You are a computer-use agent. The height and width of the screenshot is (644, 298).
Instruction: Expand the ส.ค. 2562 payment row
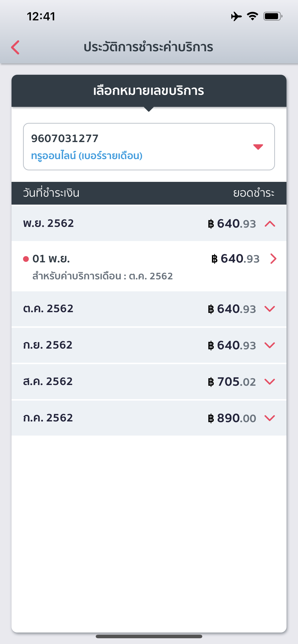coord(270,382)
